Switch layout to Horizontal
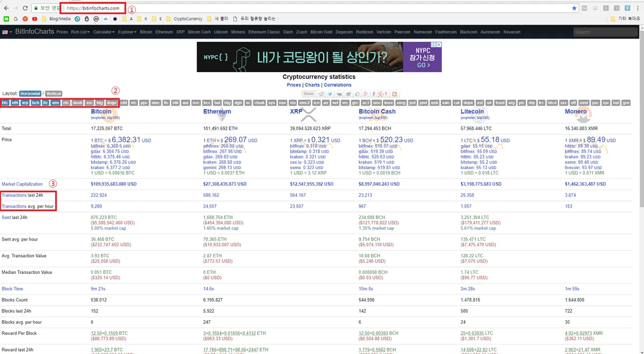 pos(30,94)
